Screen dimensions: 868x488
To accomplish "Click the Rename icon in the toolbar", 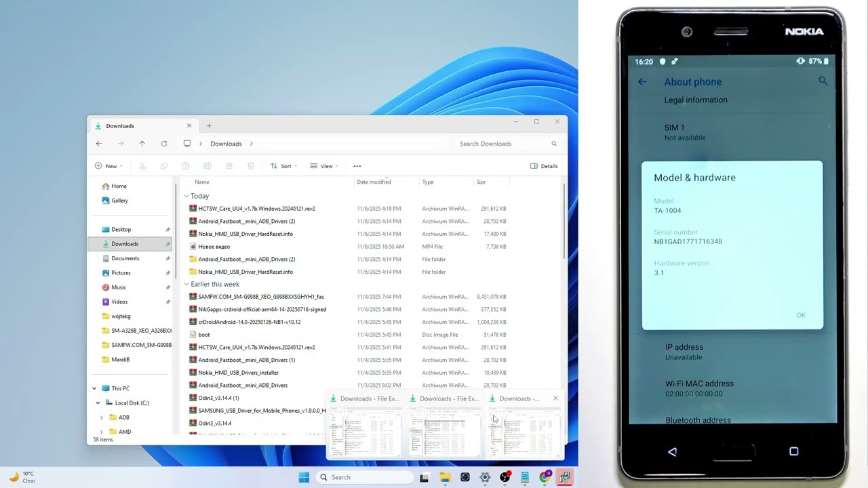I will point(208,166).
